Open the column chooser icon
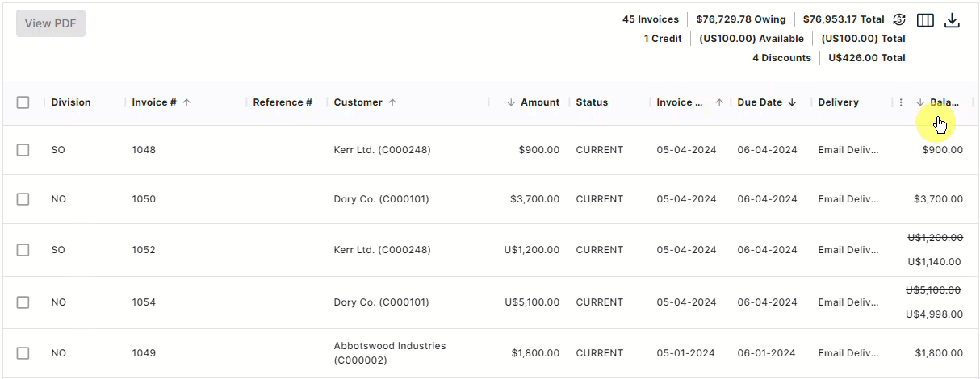This screenshot has height=379, width=980. point(925,20)
